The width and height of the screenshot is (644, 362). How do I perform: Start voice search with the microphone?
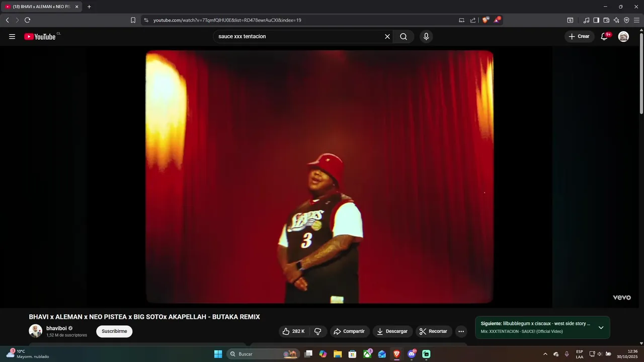click(426, 37)
